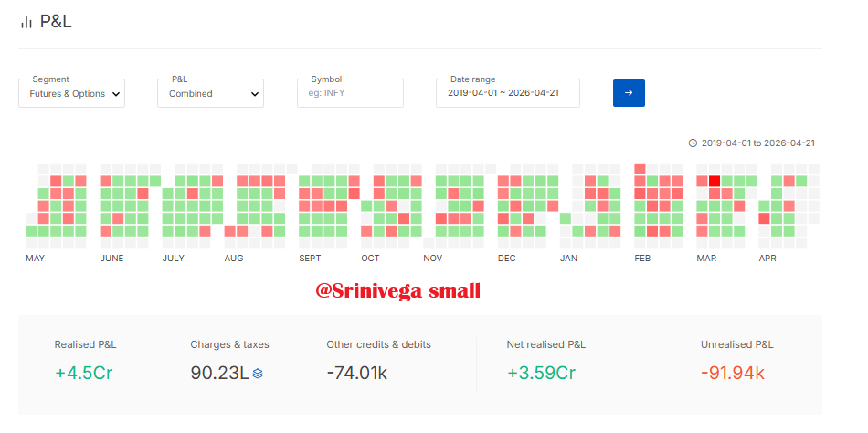Click the Net realised P&L label

click(x=545, y=344)
